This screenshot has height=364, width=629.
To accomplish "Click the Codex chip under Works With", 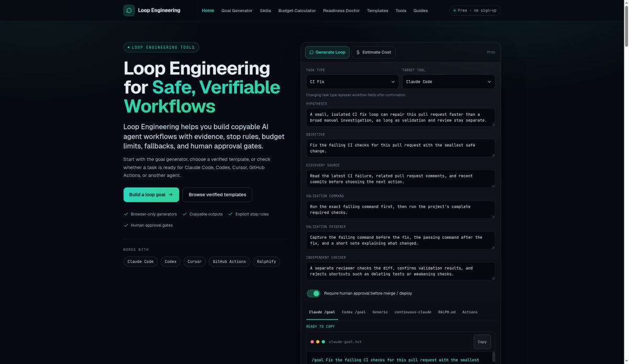I will pos(170,261).
